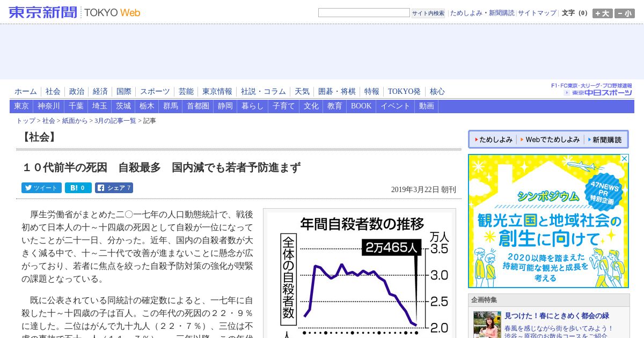
Task: Open スポーツ in the main menu
Action: [x=155, y=92]
